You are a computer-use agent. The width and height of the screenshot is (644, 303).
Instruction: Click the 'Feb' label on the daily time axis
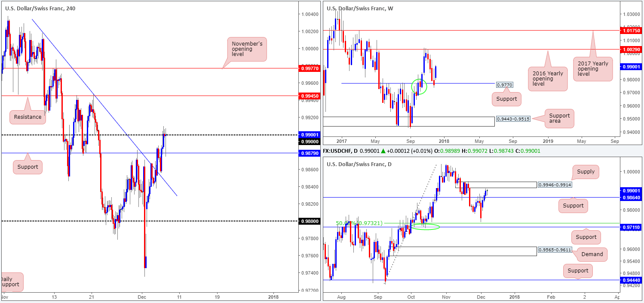pyautogui.click(x=551, y=297)
